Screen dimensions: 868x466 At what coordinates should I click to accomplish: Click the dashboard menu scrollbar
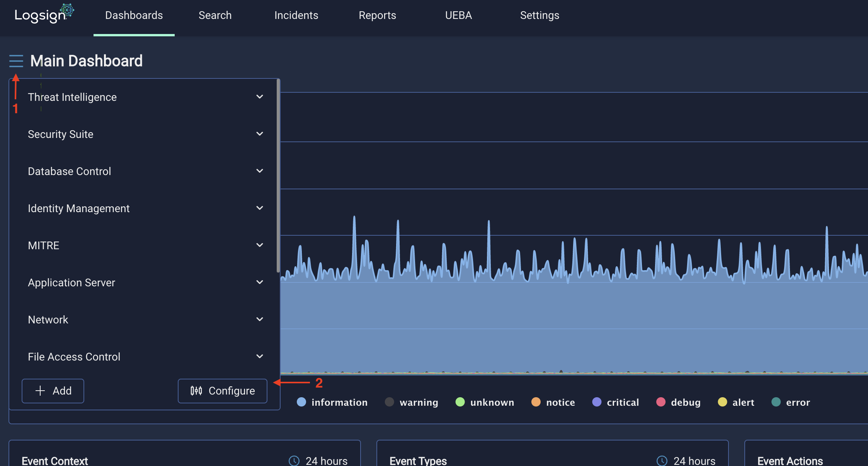(x=278, y=176)
